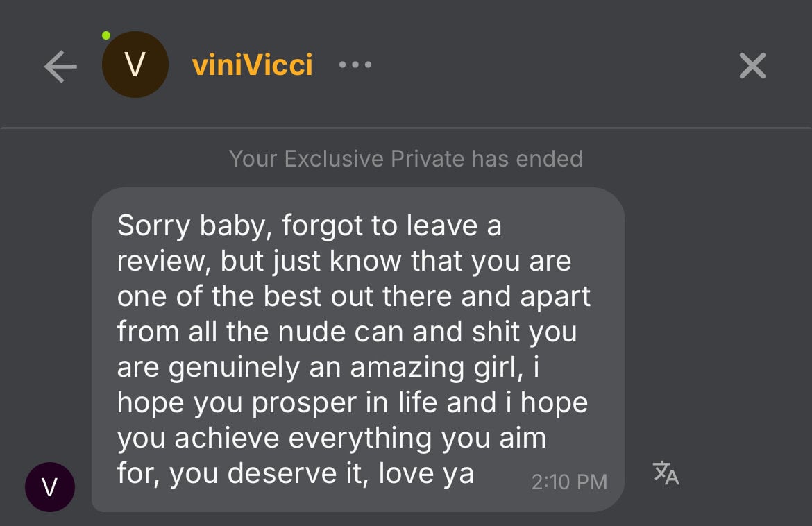The height and width of the screenshot is (526, 812).
Task: Select the 2:10 PM message timestamp
Action: (569, 482)
